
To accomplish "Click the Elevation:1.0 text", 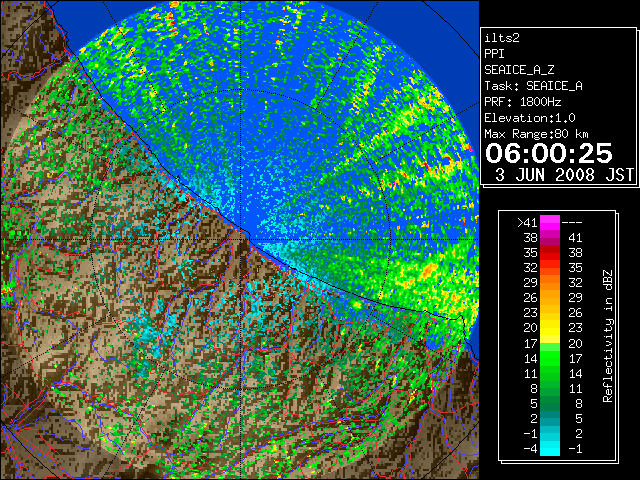I will (530, 118).
